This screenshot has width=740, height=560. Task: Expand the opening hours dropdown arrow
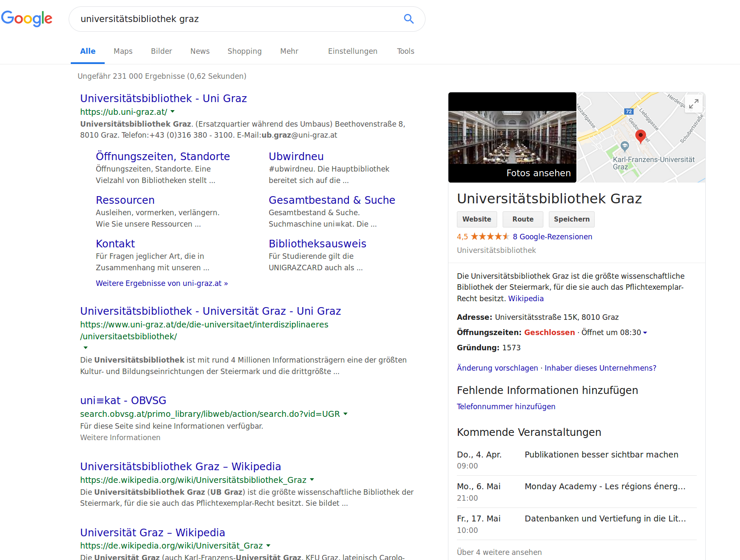[645, 333]
